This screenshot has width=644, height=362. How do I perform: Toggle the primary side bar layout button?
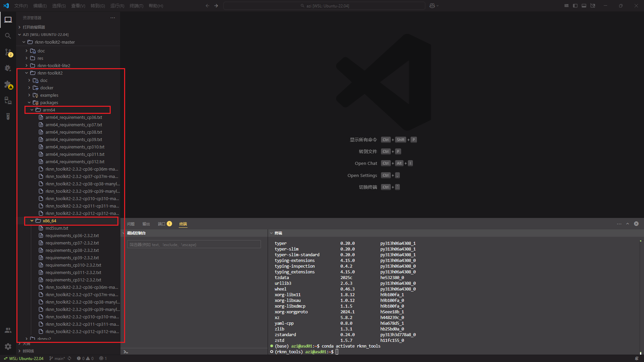[x=575, y=6]
